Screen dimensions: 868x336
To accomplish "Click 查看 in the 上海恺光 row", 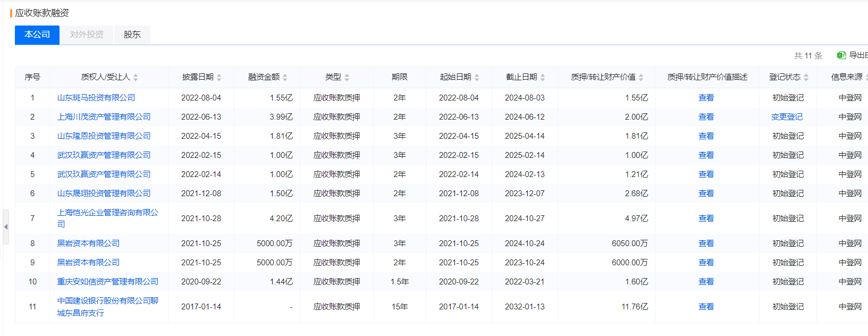I will pyautogui.click(x=706, y=219).
